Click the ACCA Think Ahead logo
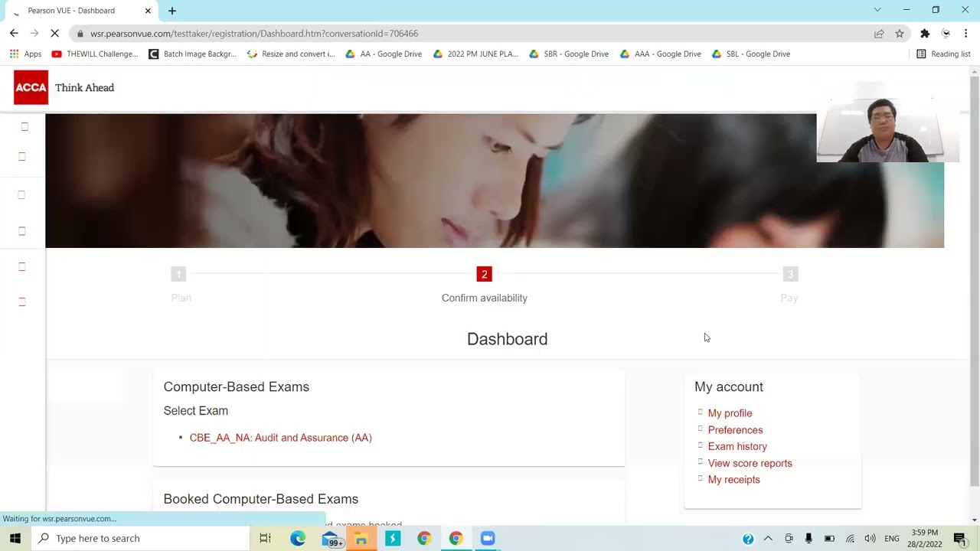The image size is (980, 551). pos(64,87)
